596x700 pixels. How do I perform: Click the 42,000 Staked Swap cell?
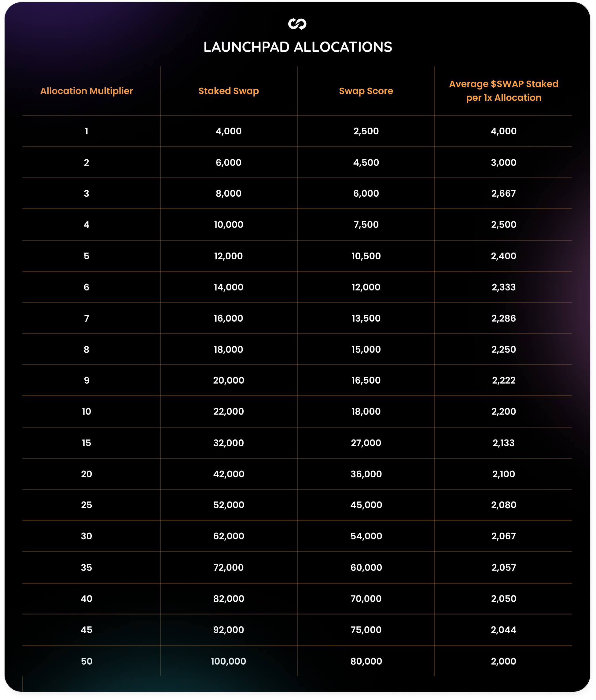click(229, 474)
